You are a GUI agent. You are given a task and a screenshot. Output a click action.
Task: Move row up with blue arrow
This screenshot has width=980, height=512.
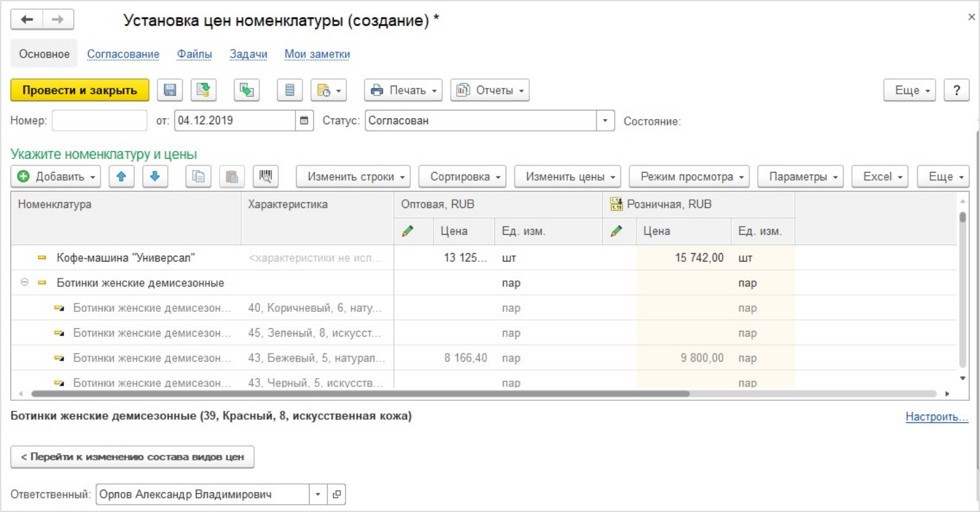coord(122,177)
